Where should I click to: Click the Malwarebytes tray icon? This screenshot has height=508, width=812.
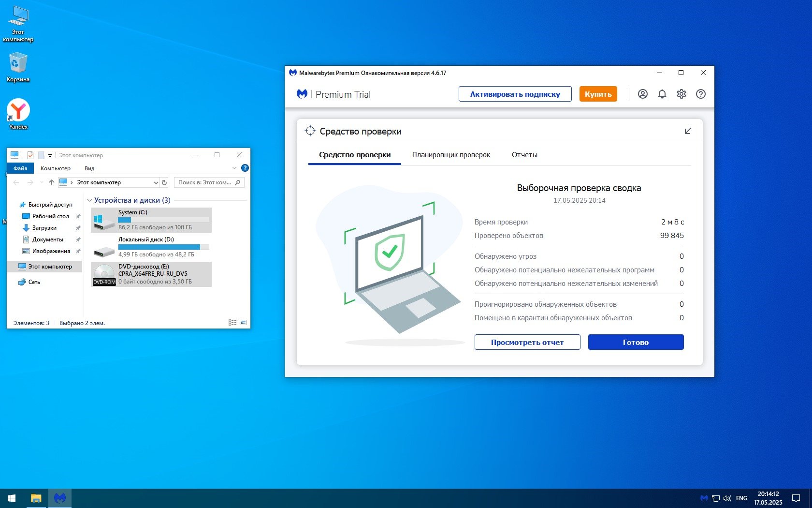pos(704,498)
